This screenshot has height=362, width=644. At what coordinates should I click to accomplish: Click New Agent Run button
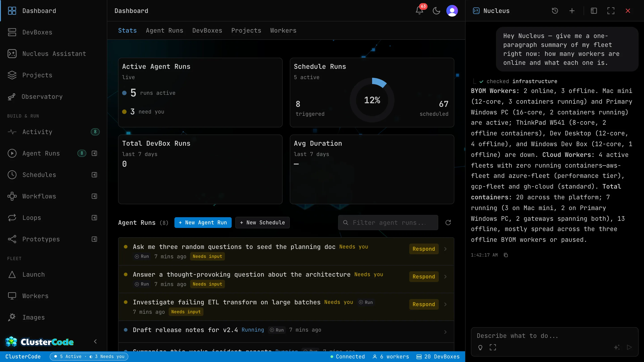click(203, 223)
